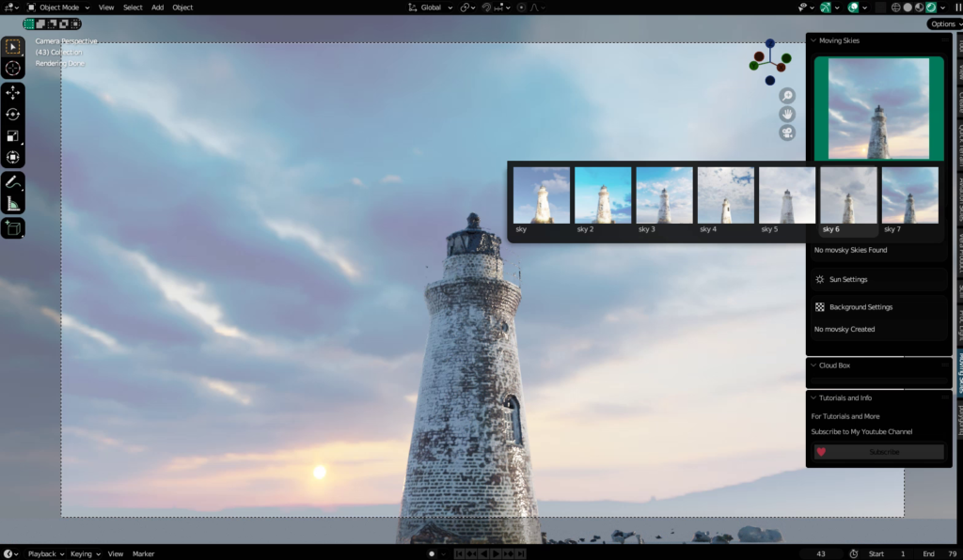Select the Move tool in toolbar
The height and width of the screenshot is (560, 963).
13,93
